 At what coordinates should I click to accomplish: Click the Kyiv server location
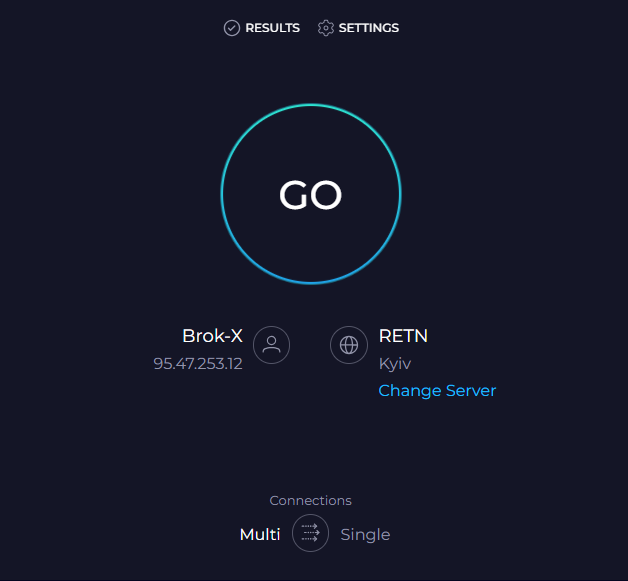coord(395,364)
